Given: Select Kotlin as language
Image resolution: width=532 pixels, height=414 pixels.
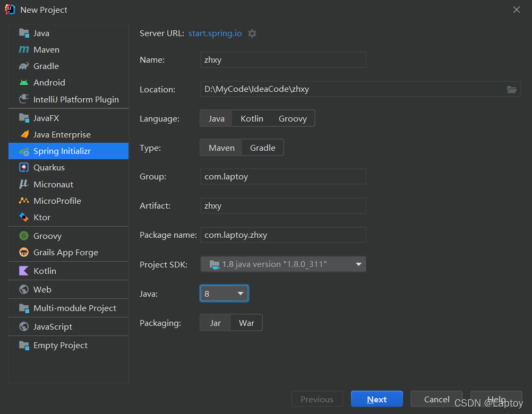Looking at the screenshot, I should pos(252,118).
